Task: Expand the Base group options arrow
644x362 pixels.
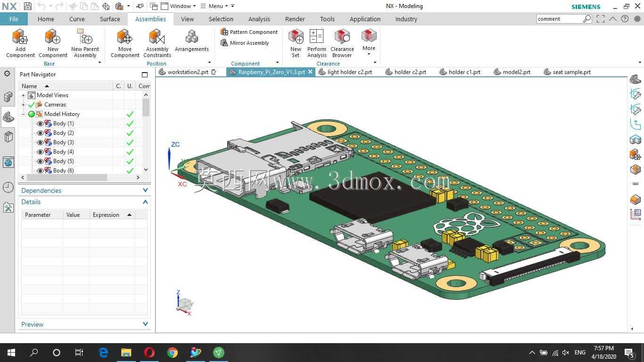Action: point(99,62)
